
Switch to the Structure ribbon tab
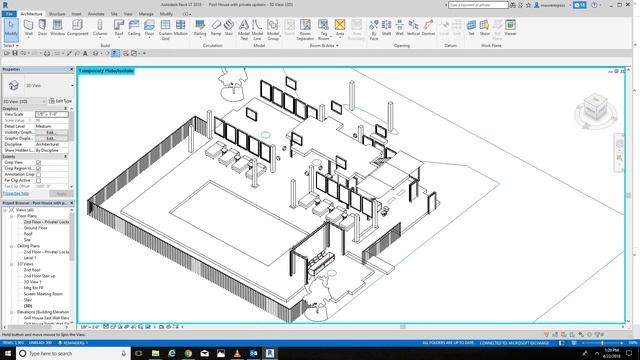(57, 14)
